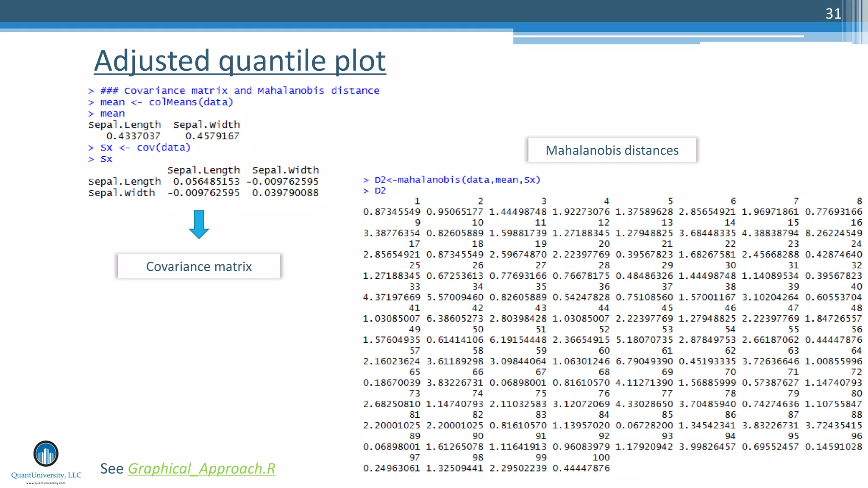The height and width of the screenshot is (488, 868).
Task: Click the Sepal.Length mean value 0.4337037
Action: coord(133,136)
